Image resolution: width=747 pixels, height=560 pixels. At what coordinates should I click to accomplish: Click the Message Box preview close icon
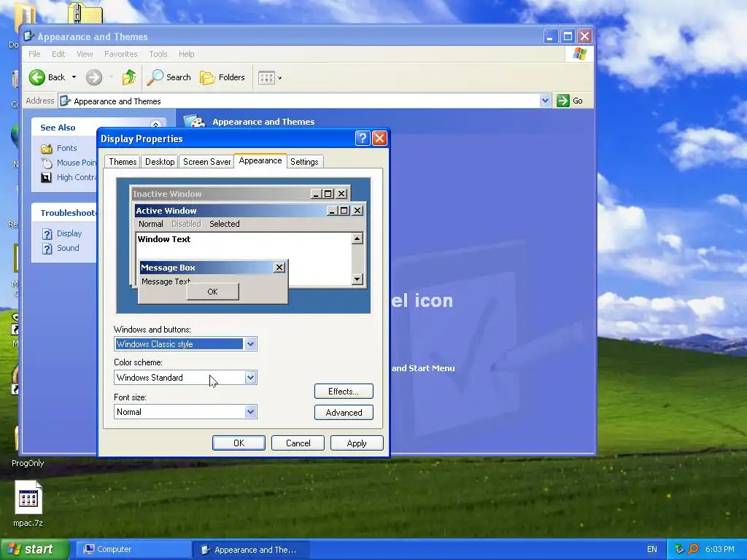click(x=279, y=267)
